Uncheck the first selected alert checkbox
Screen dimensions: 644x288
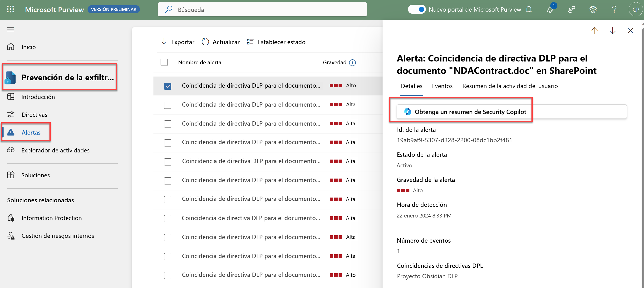tap(167, 86)
